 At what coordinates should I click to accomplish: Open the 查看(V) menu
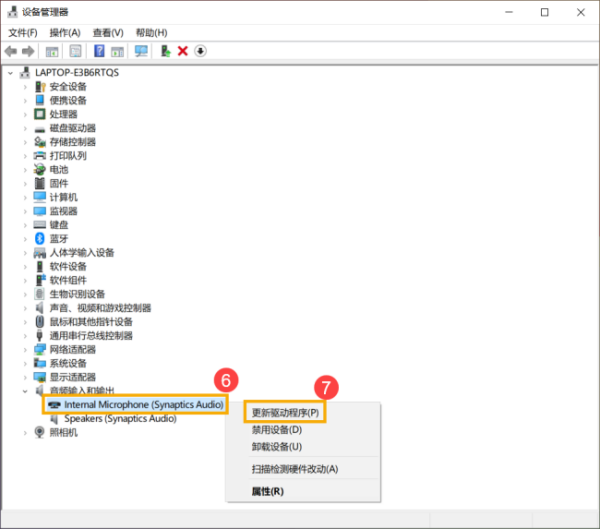point(108,33)
